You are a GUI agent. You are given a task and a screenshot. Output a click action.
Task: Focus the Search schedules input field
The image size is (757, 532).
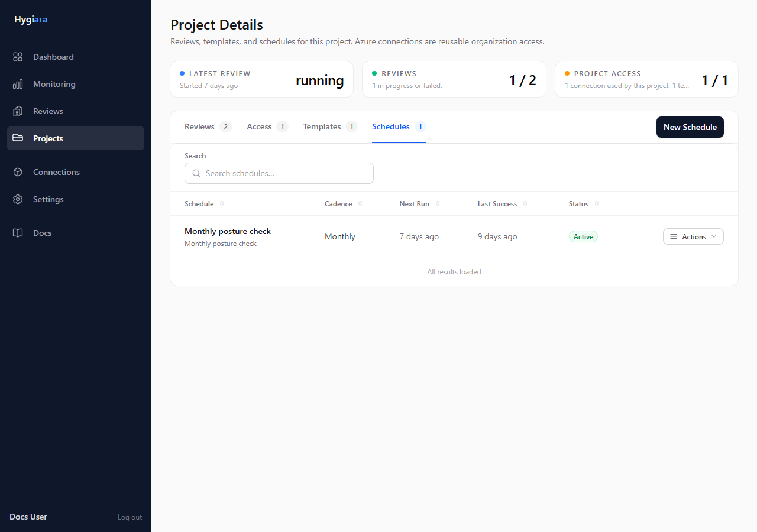click(x=279, y=173)
